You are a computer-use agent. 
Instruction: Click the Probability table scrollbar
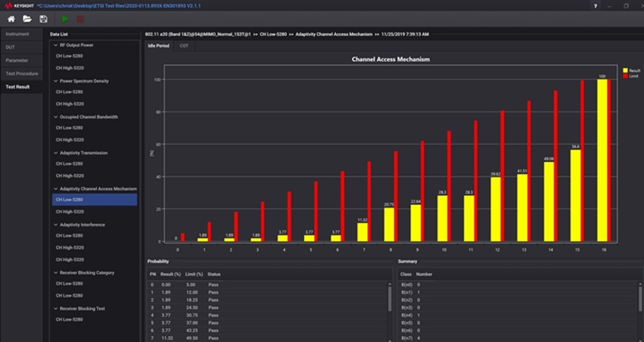(390, 300)
